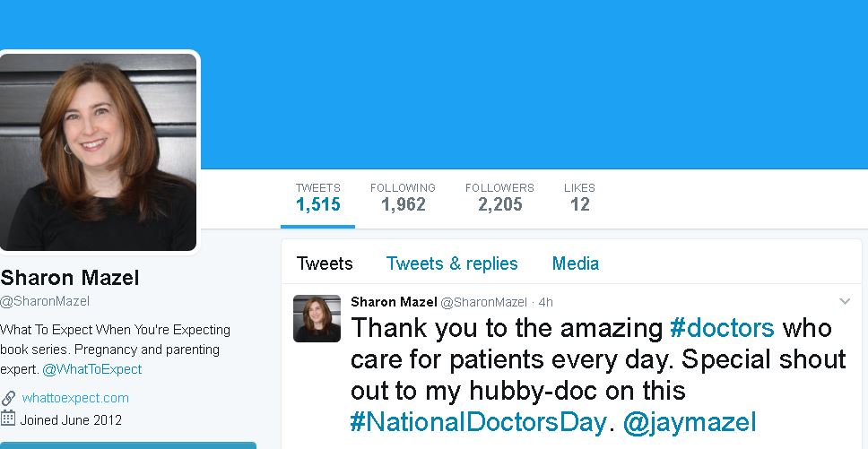This screenshot has height=449, width=868.
Task: Click the Sharon Mazel name in tweet header
Action: 394,302
